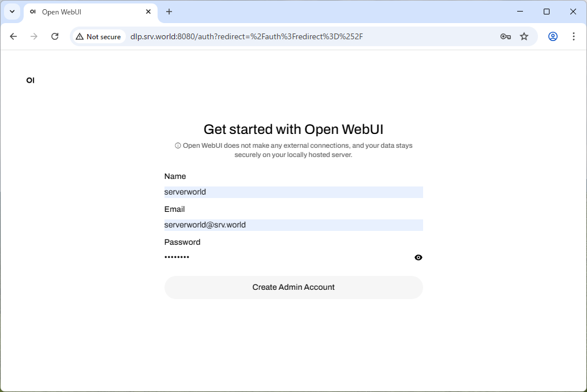587x392 pixels.
Task: Close the Open WebUI tab
Action: (x=148, y=12)
